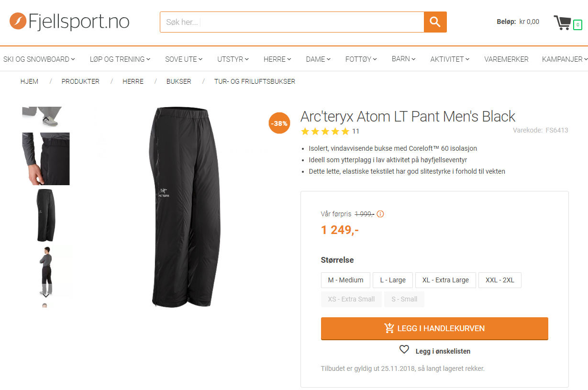The height and width of the screenshot is (390, 588).
Task: Select the side-view pants thumbnail
Action: coord(46,215)
